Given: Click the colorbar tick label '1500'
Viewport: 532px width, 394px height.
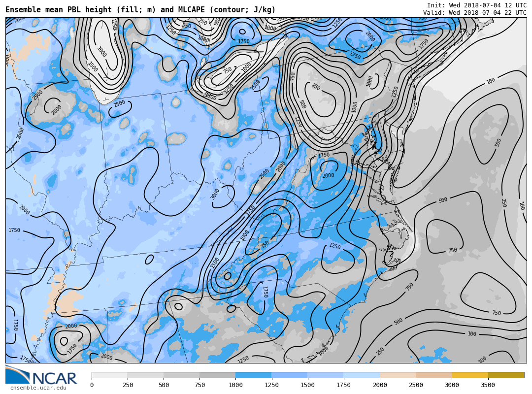Looking at the screenshot, I should [x=308, y=385].
